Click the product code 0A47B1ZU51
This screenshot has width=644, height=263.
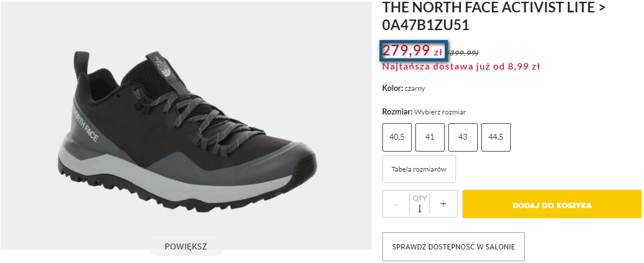(426, 26)
